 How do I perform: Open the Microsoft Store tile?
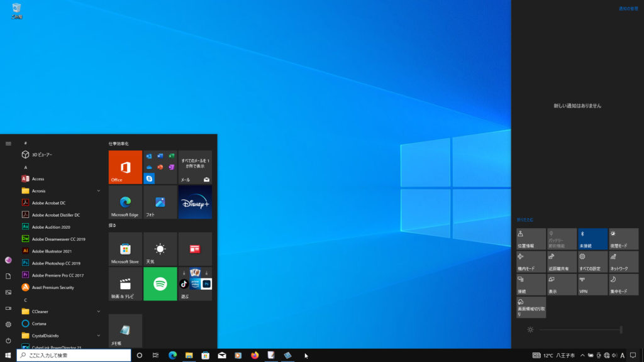[125, 249]
